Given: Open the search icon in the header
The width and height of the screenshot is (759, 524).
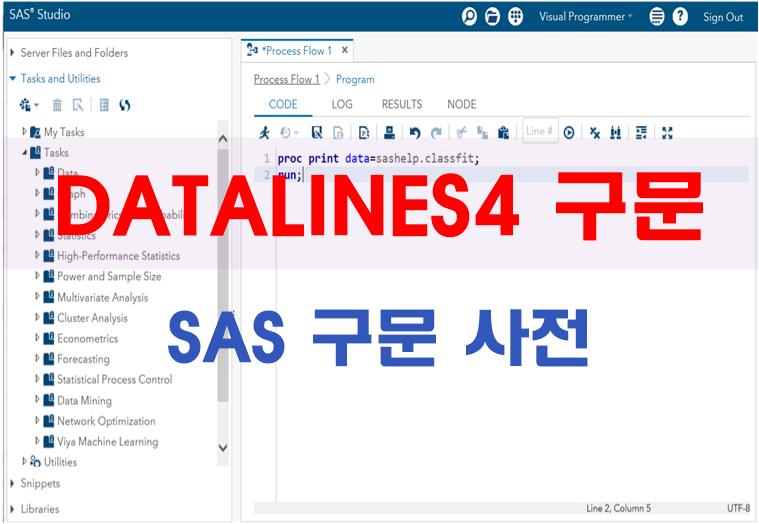Looking at the screenshot, I should pyautogui.click(x=469, y=16).
